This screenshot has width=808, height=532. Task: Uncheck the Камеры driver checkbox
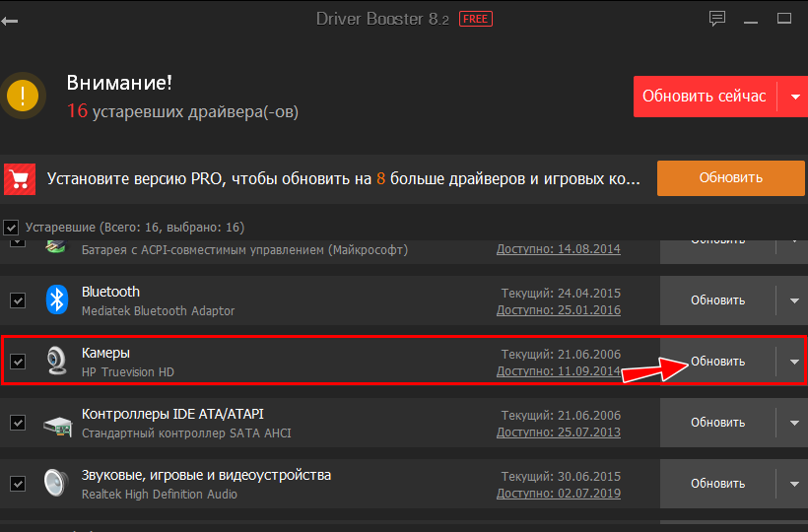tap(18, 362)
